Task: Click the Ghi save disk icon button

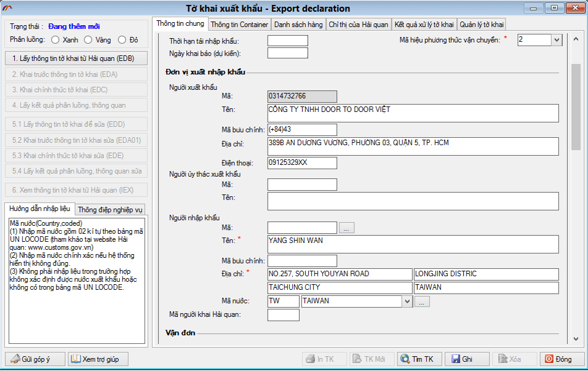Action: pyautogui.click(x=467, y=359)
